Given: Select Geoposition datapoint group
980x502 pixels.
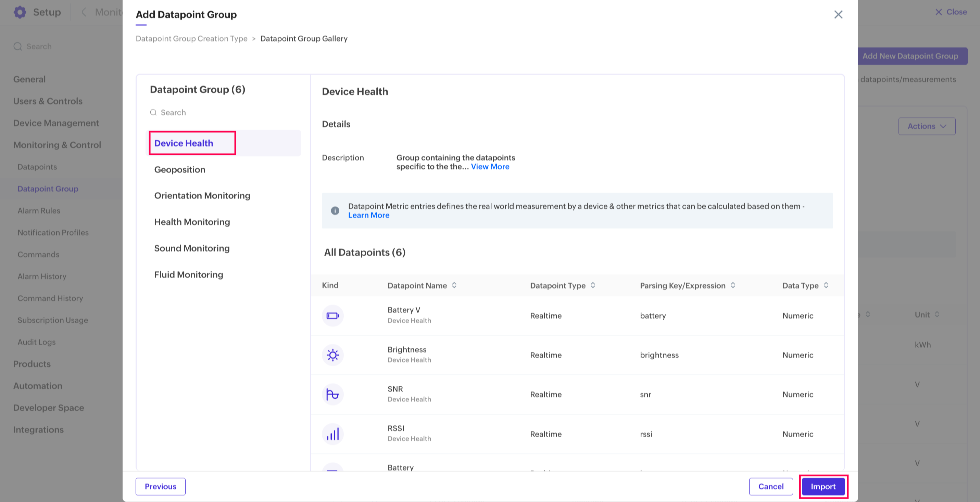Looking at the screenshot, I should coord(179,170).
